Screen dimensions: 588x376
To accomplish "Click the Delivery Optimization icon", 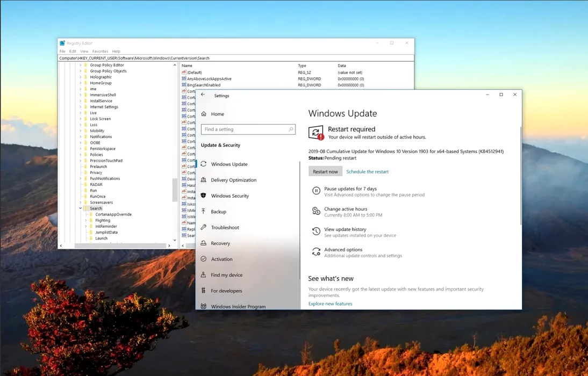I will [x=204, y=180].
